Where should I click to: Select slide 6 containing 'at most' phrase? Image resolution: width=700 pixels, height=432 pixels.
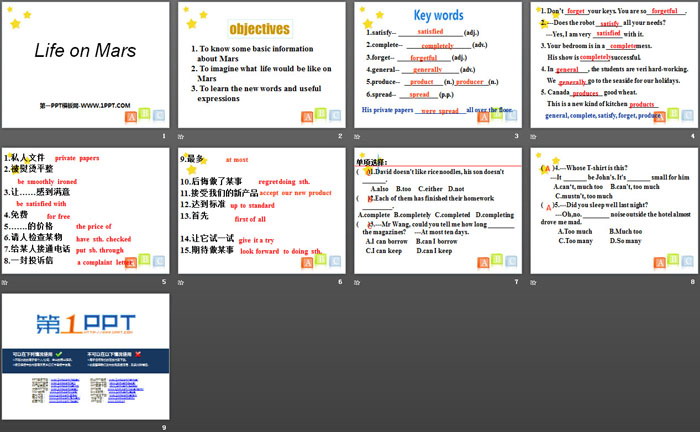(x=261, y=211)
